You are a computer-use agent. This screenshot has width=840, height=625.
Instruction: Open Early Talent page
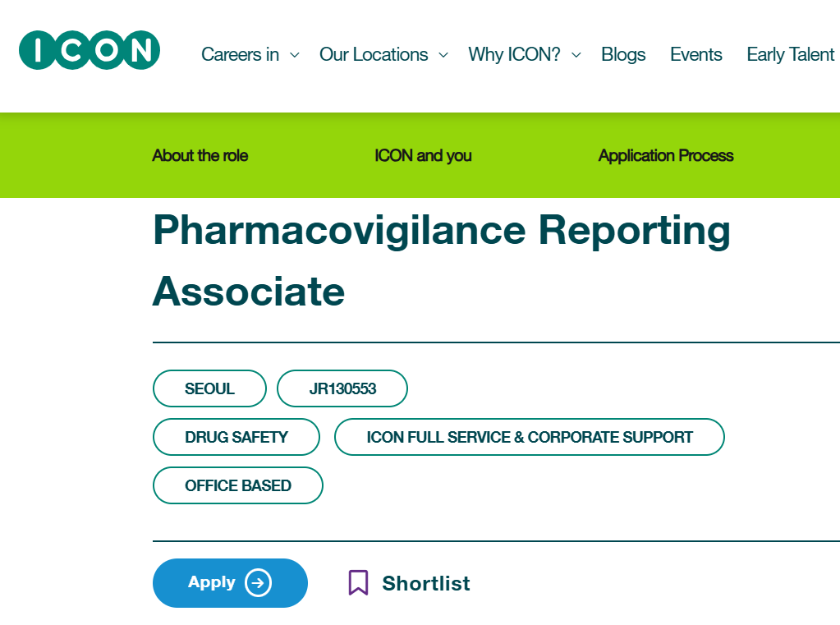point(790,55)
